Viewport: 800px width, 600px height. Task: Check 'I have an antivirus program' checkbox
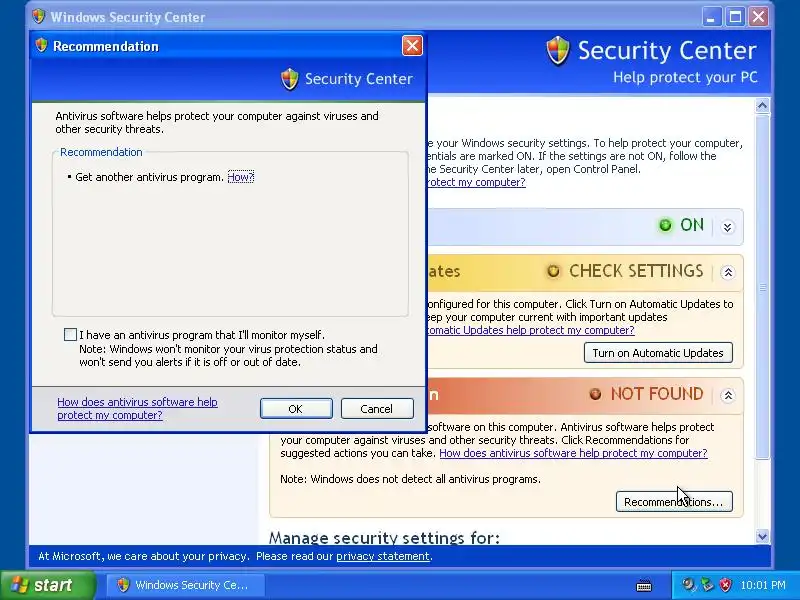coord(70,335)
